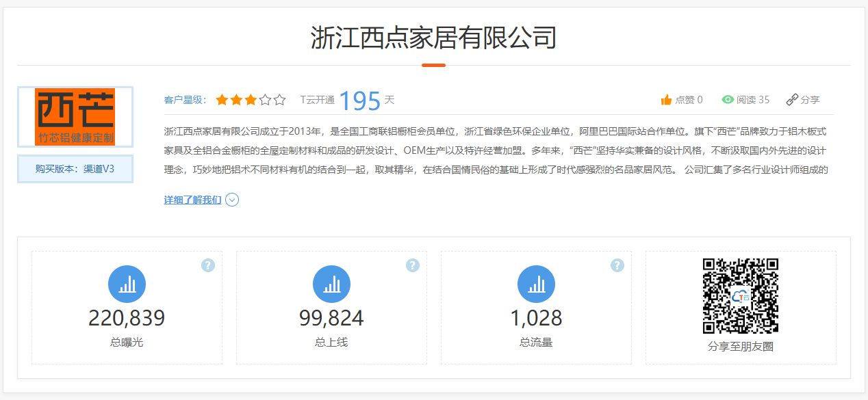
Task: Click the 220,839 total exposure number
Action: [x=127, y=318]
